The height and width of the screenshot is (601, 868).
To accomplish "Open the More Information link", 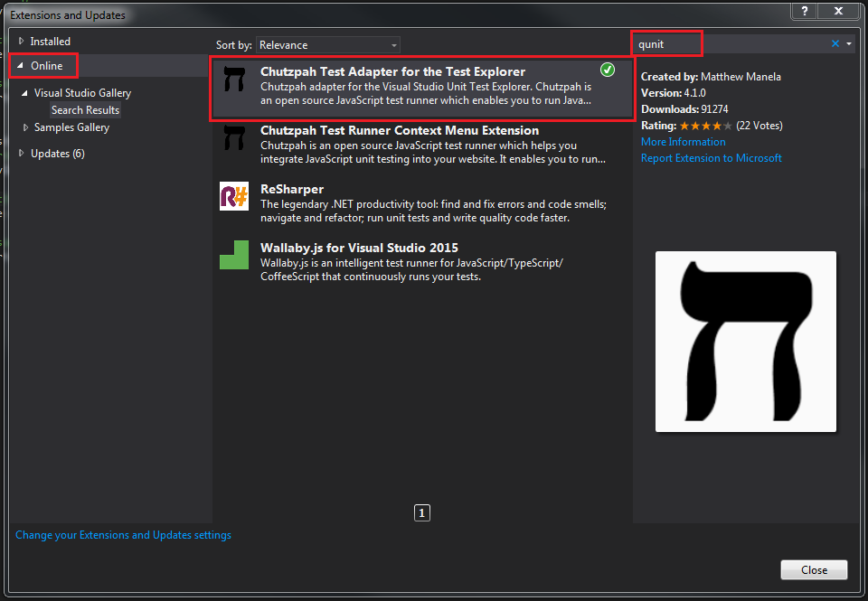I will click(683, 142).
